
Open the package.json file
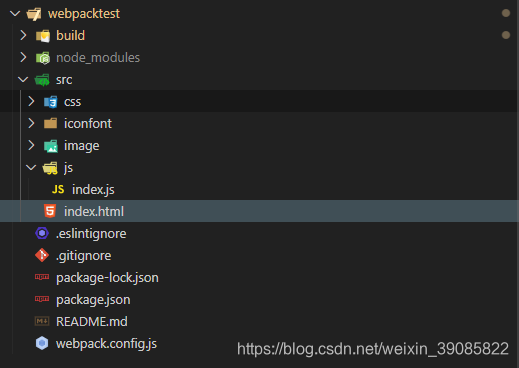(x=93, y=300)
